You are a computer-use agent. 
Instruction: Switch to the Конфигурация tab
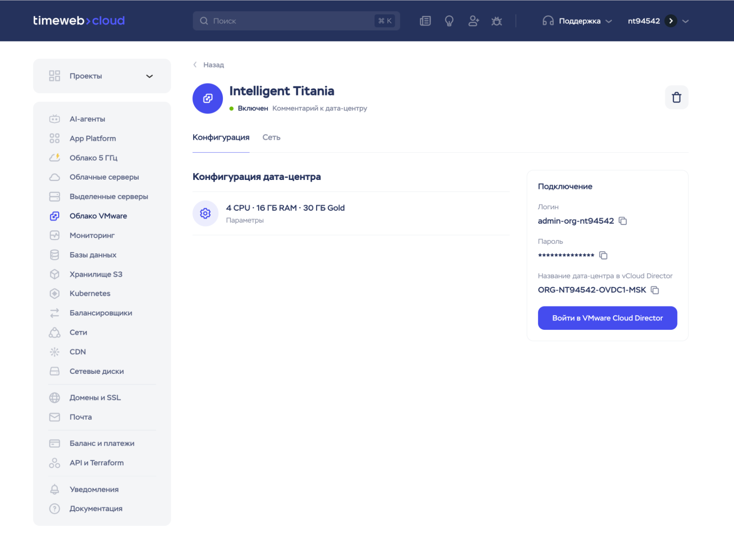[x=221, y=137]
